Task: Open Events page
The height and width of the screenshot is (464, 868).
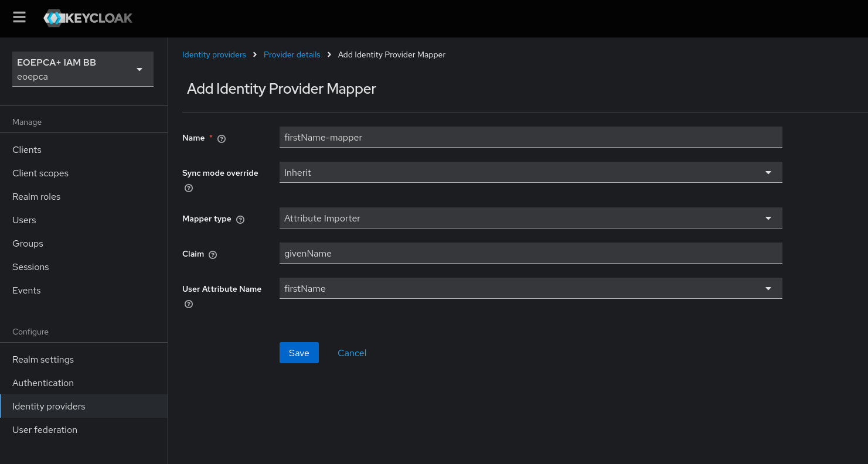Action: click(84, 290)
